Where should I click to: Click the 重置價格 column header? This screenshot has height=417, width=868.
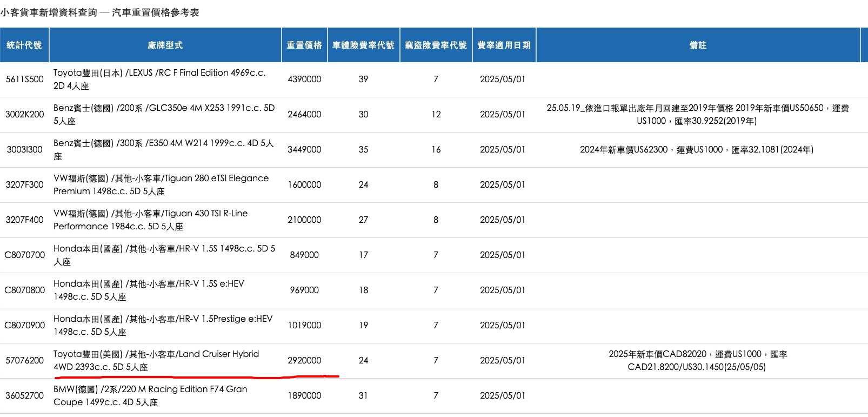click(x=304, y=45)
